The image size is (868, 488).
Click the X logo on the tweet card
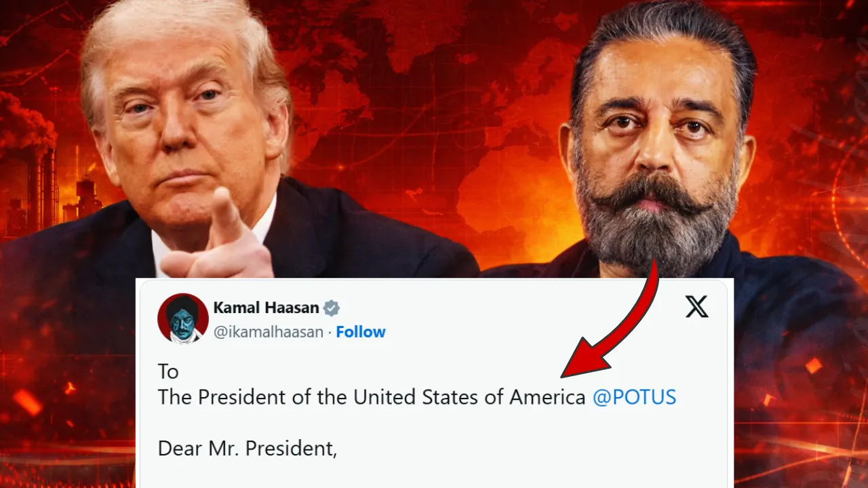point(696,307)
